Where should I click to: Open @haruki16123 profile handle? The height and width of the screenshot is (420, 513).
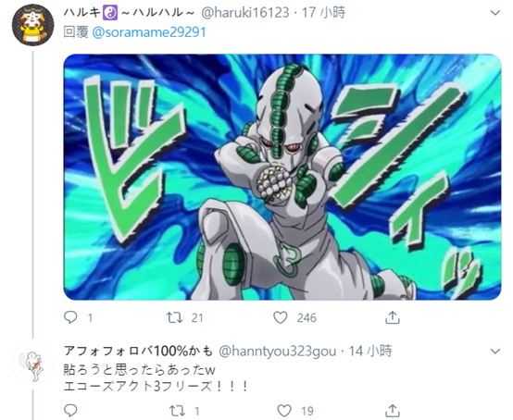(x=245, y=13)
